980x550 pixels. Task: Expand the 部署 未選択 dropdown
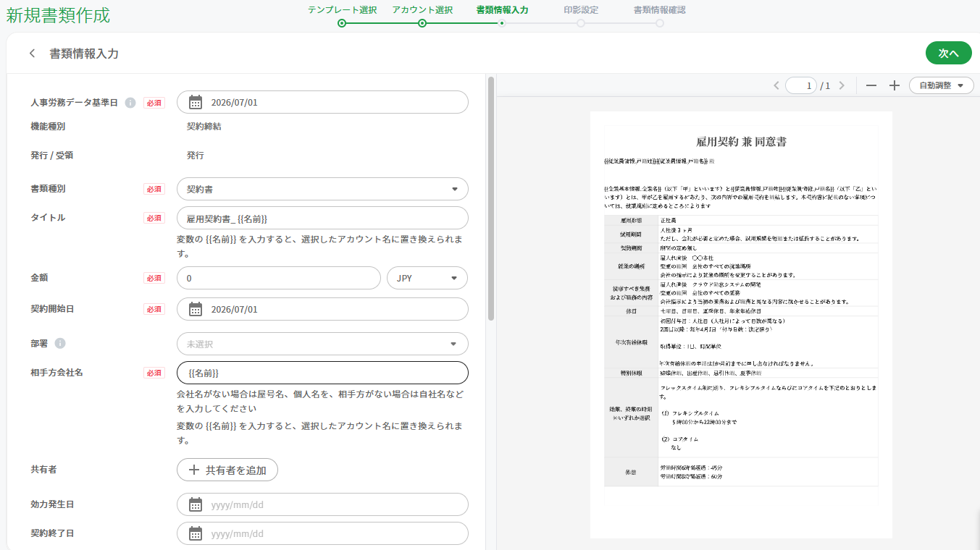322,344
